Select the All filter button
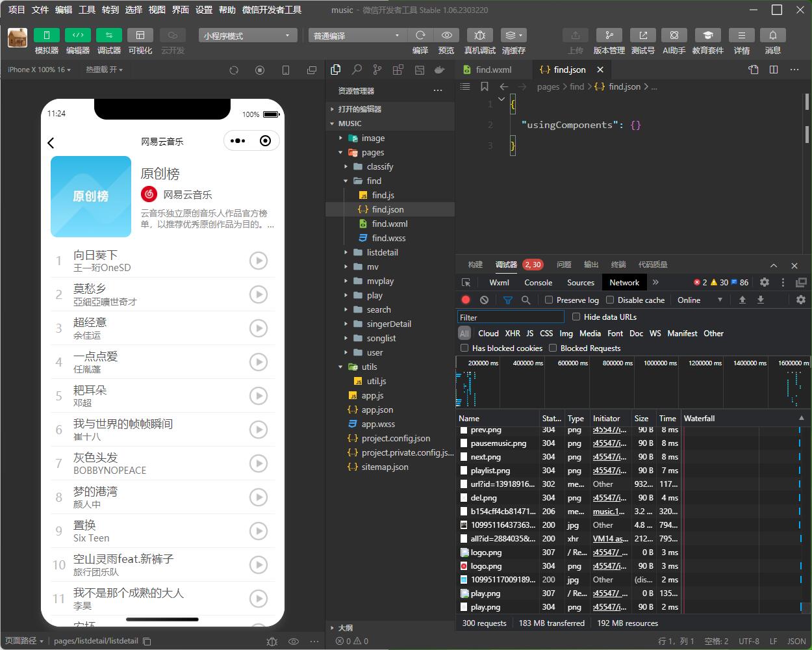The height and width of the screenshot is (650, 812). point(464,333)
